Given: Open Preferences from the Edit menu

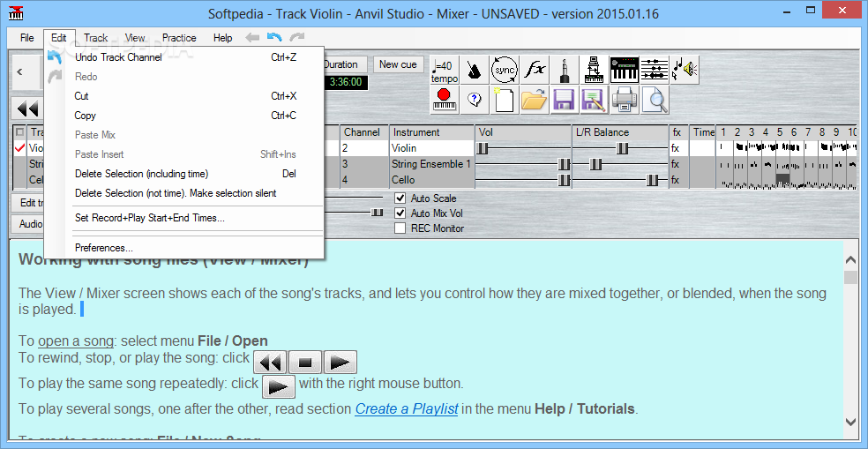Looking at the screenshot, I should (x=183, y=248).
